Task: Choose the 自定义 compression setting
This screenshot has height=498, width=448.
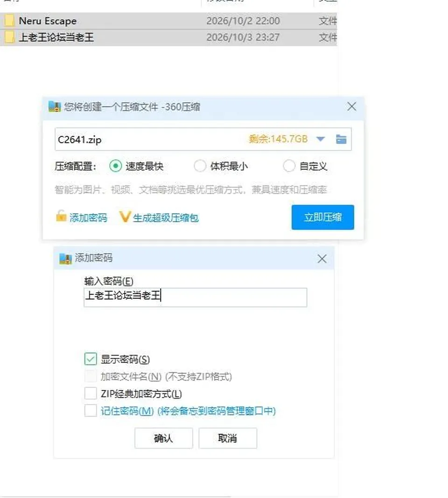Action: click(289, 166)
